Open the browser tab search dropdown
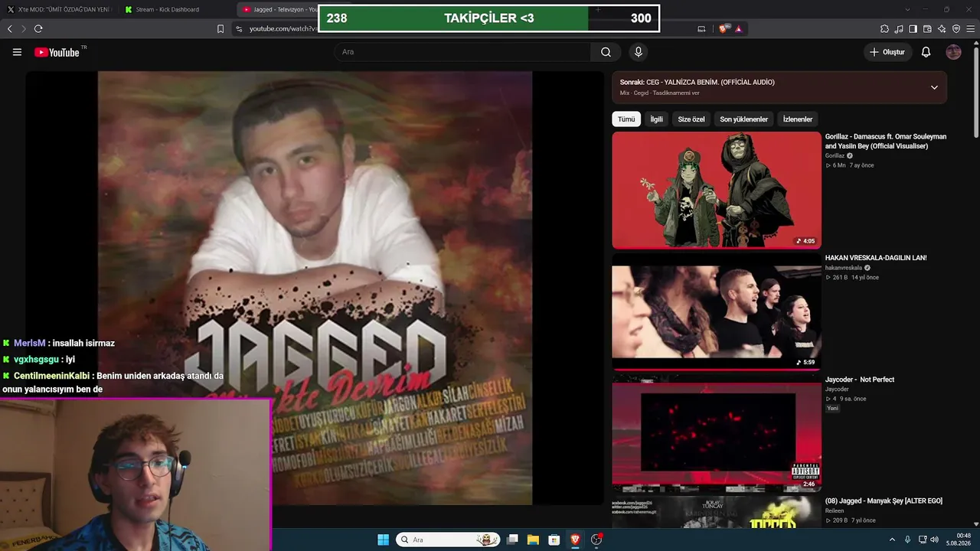 point(907,9)
